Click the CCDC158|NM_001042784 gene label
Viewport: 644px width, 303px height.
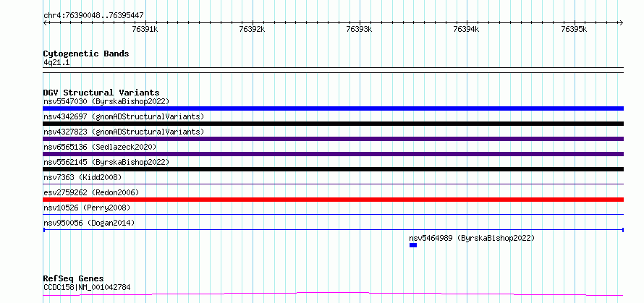87,287
